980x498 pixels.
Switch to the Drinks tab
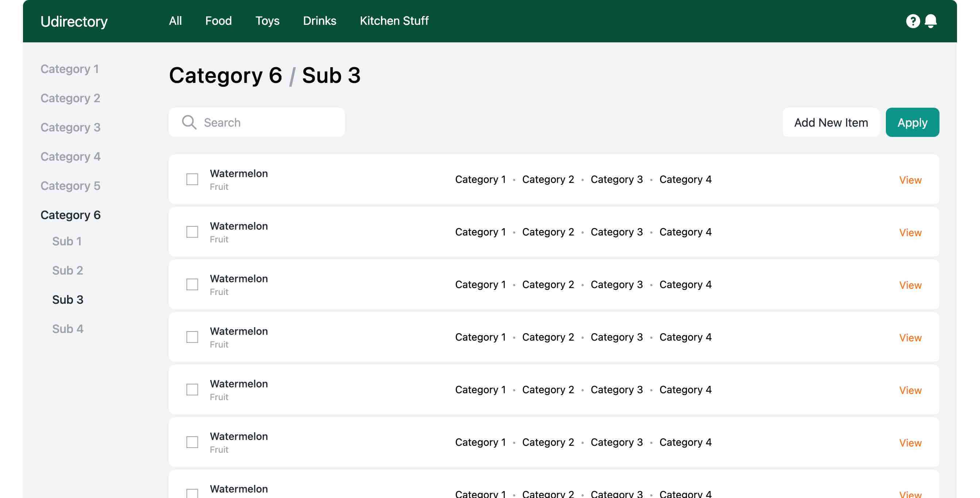[x=320, y=20]
